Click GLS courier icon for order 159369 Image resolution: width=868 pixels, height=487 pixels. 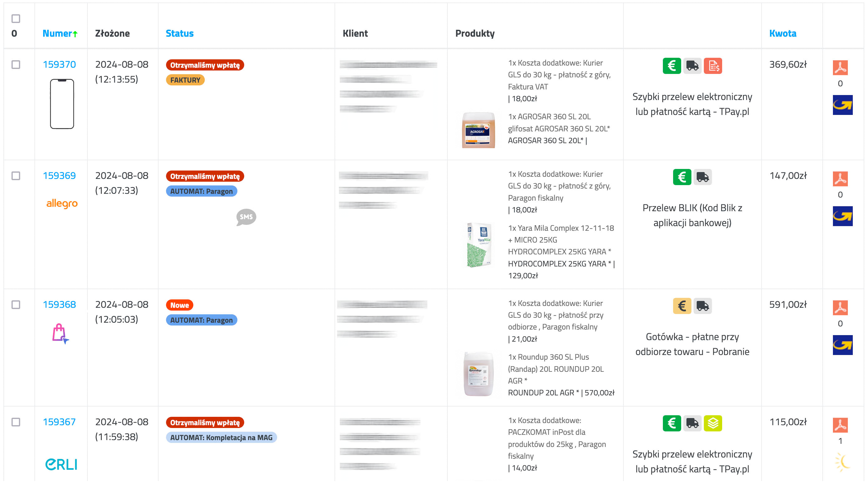(842, 216)
